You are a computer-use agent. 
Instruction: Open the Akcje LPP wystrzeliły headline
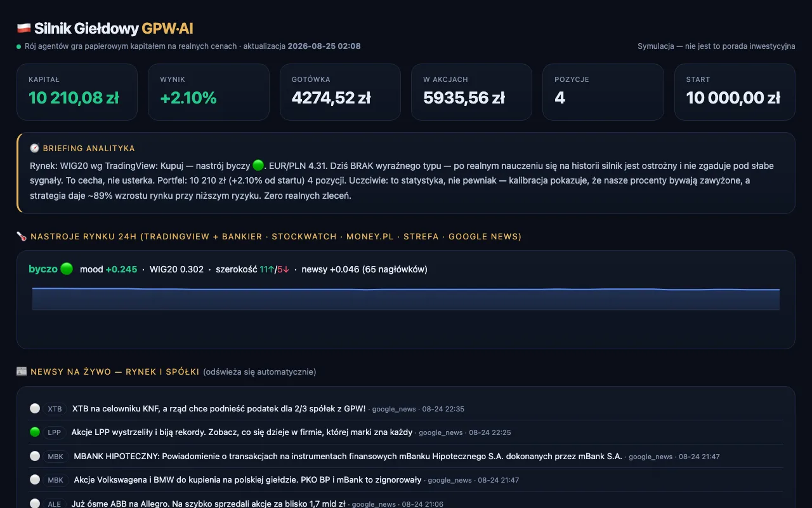(x=242, y=432)
